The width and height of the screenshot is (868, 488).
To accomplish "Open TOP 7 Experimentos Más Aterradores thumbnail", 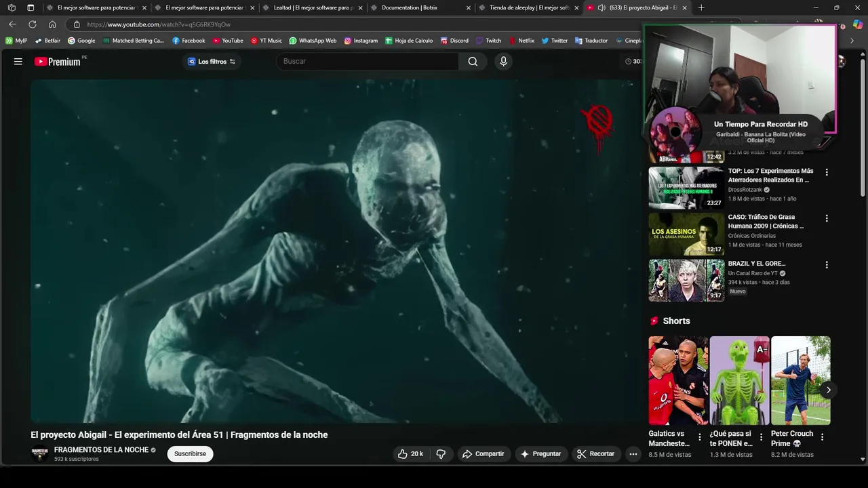I will tap(686, 188).
